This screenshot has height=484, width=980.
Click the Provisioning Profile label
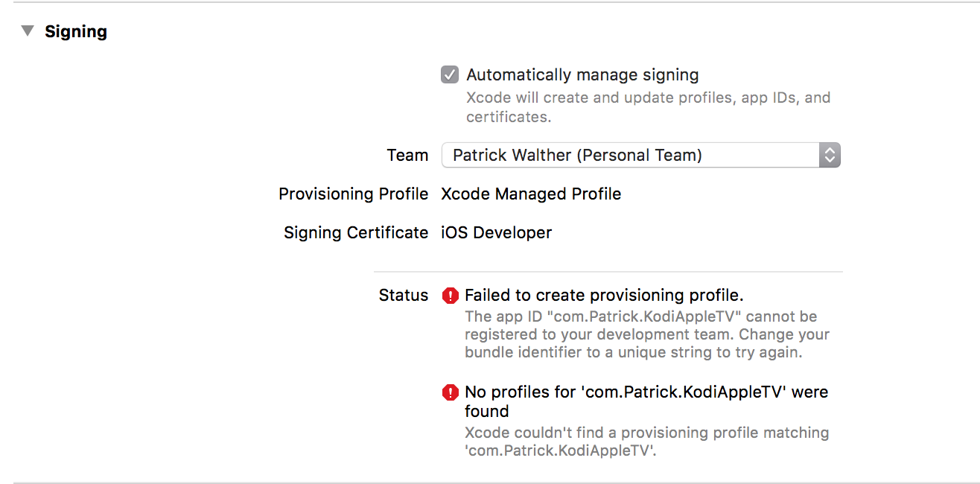click(x=353, y=194)
